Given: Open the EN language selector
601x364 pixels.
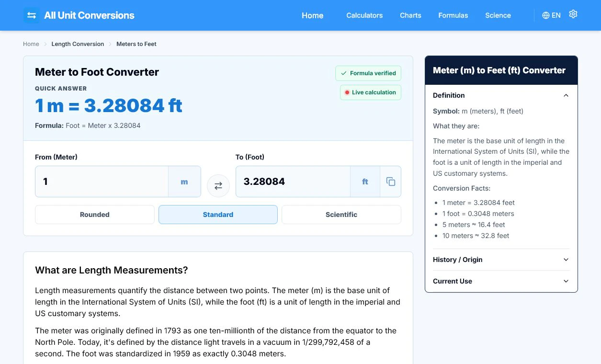Looking at the screenshot, I should coord(551,15).
